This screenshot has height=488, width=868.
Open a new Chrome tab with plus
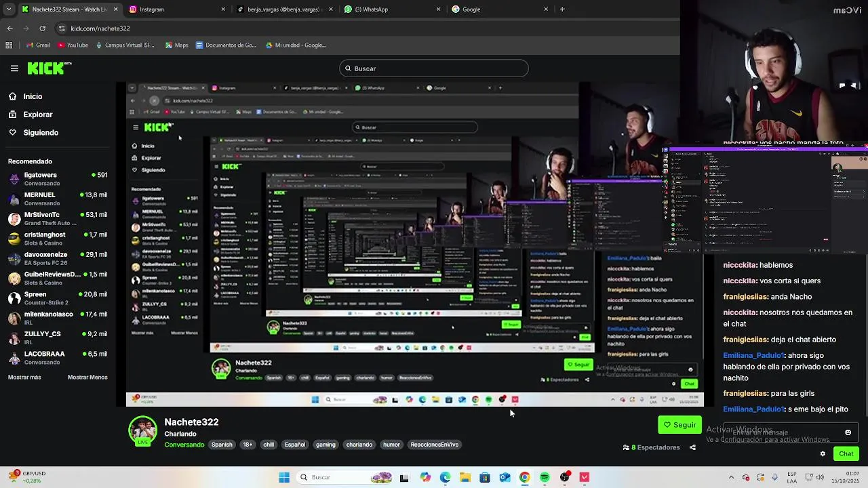pos(562,9)
